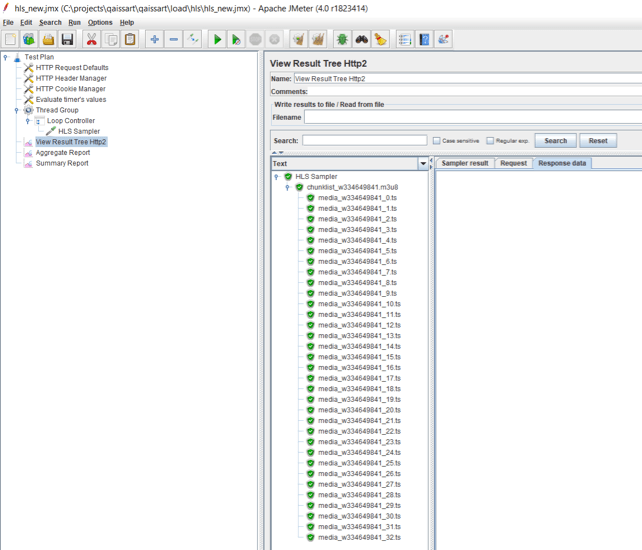This screenshot has width=642, height=550.
Task: Toggle the Case sensitive checkbox
Action: coord(436,141)
